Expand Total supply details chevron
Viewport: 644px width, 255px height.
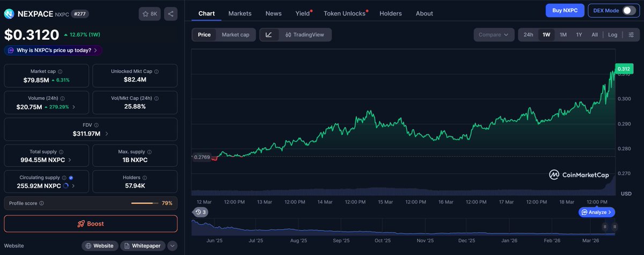pos(70,160)
